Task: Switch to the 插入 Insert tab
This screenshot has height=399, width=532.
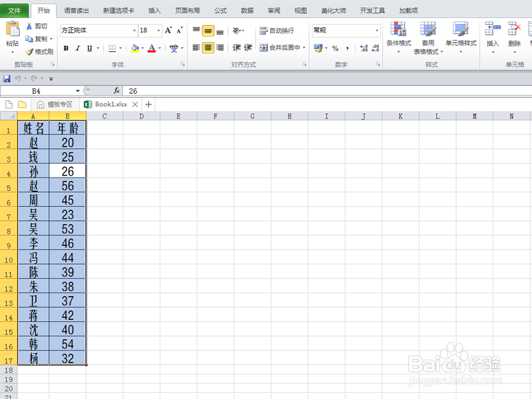Action: coord(154,11)
